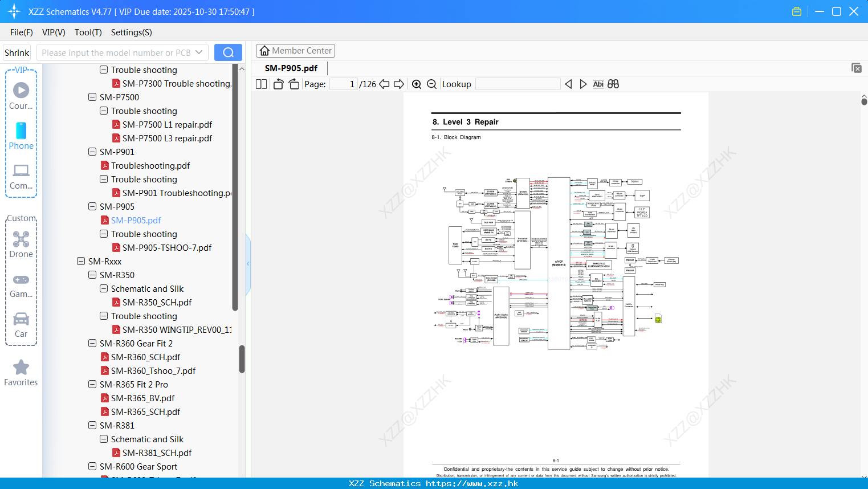Image resolution: width=868 pixels, height=489 pixels.
Task: Go to previous page arrow
Action: coord(384,84)
